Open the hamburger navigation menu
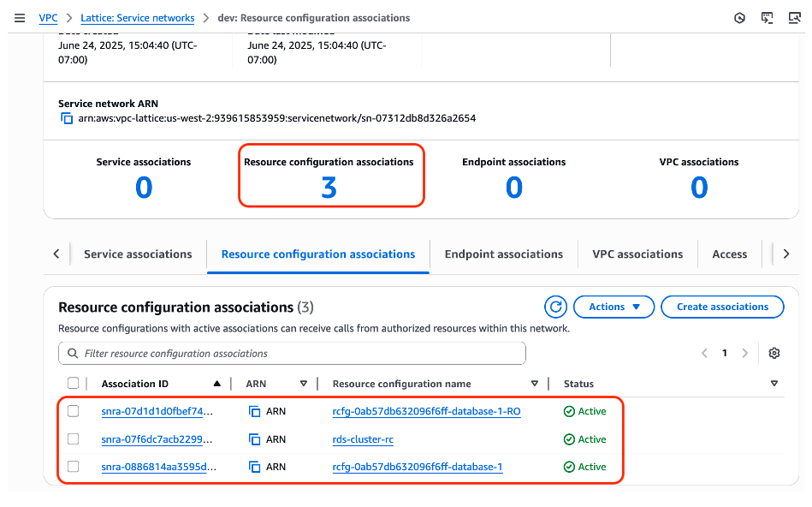The image size is (812, 507). pyautogui.click(x=20, y=18)
